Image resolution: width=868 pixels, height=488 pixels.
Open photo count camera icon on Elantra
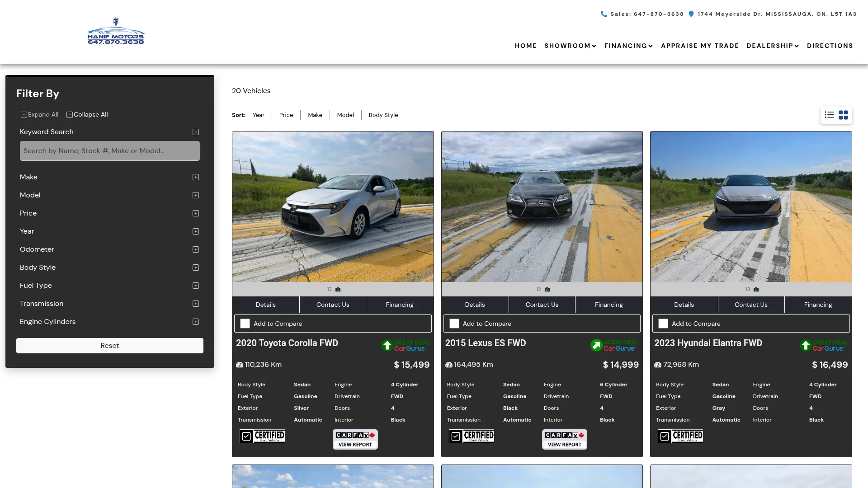(x=756, y=289)
